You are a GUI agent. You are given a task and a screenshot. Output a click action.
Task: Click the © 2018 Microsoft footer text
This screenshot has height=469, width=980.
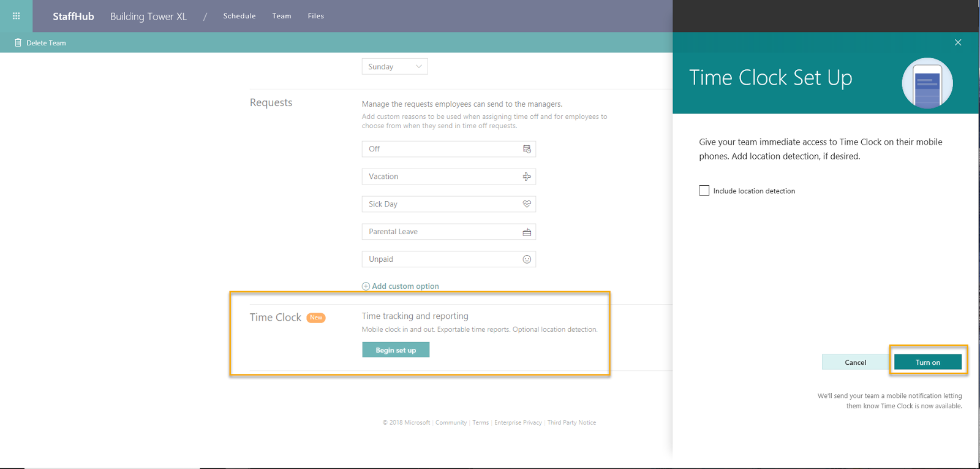click(407, 422)
